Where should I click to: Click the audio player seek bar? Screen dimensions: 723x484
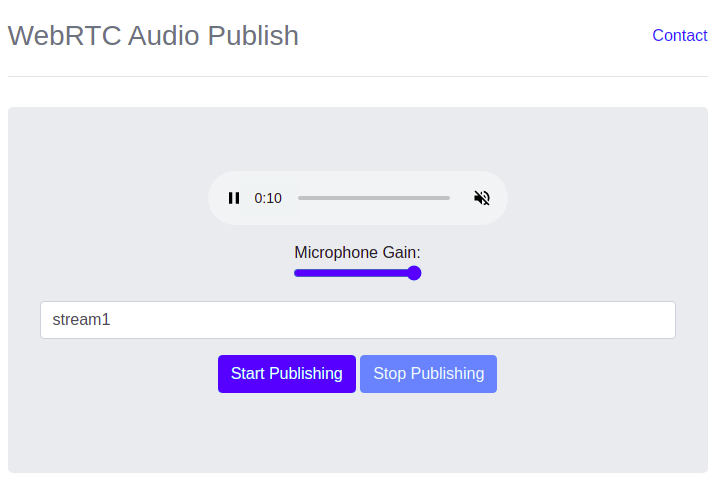click(x=374, y=198)
